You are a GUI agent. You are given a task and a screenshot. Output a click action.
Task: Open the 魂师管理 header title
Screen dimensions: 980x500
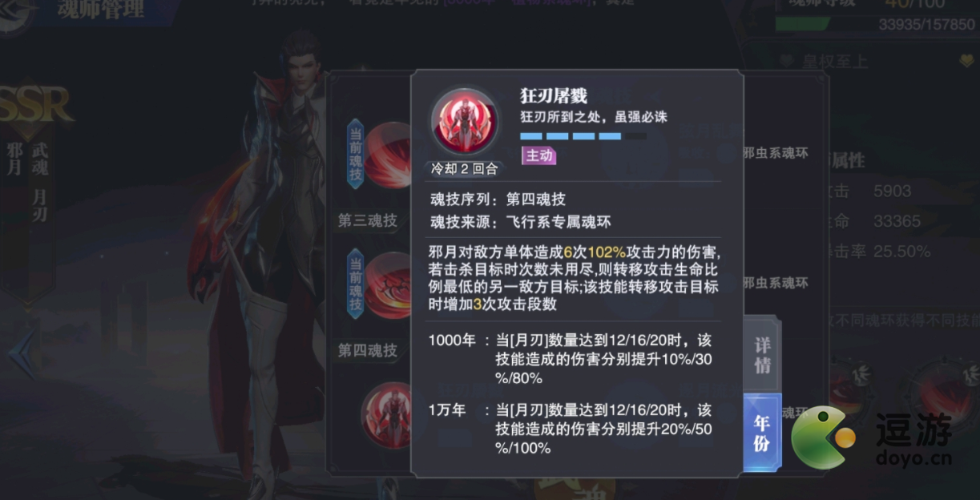pyautogui.click(x=100, y=10)
